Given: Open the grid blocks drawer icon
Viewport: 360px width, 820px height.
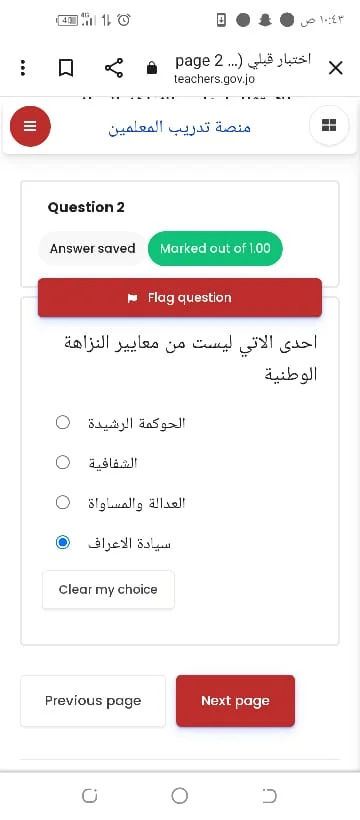Looking at the screenshot, I should [329, 126].
